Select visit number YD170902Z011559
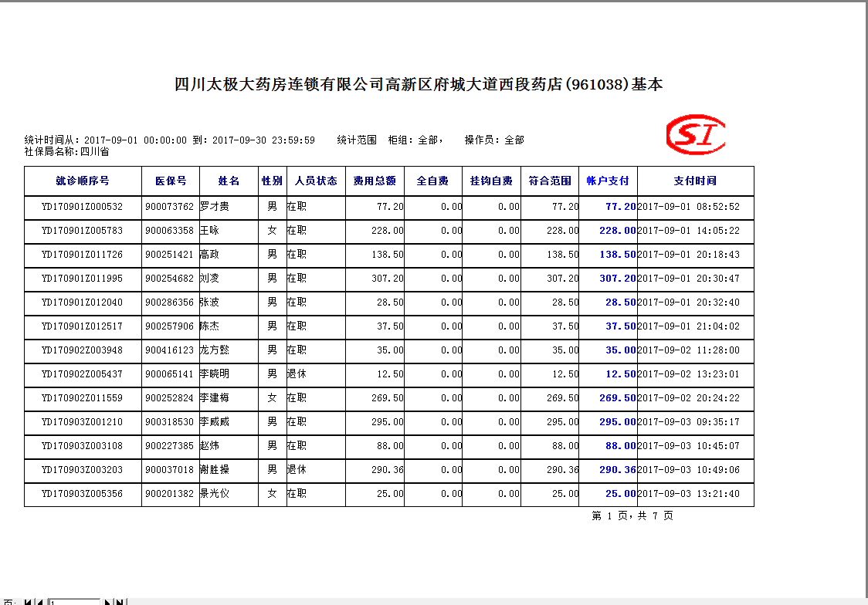 coord(82,398)
